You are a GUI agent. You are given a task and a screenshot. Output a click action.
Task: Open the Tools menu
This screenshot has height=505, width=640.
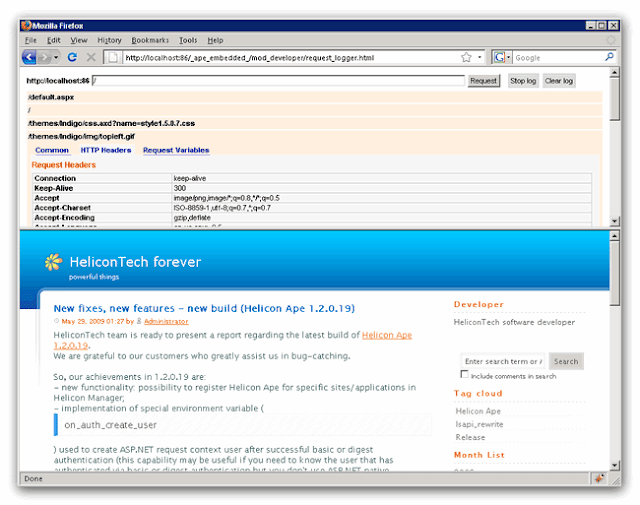tap(188, 40)
